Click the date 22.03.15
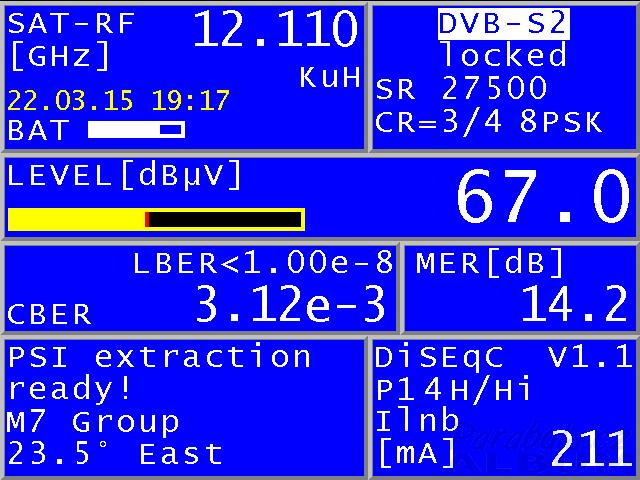 (x=70, y=100)
